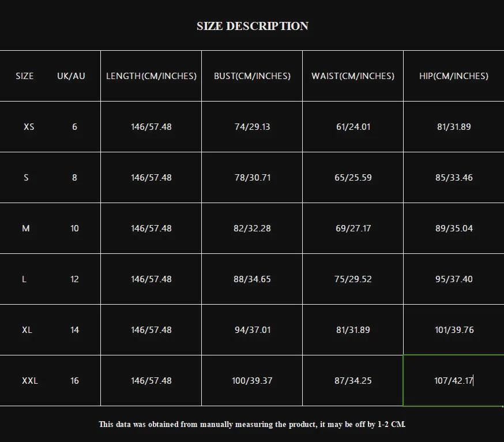Select the M size label

click(26, 229)
